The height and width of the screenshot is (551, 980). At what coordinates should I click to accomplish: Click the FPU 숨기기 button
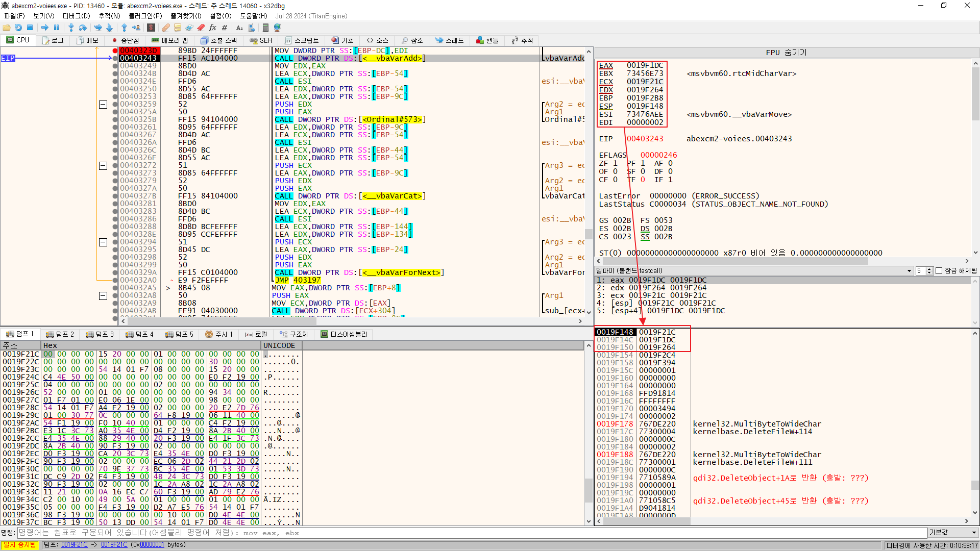[786, 53]
